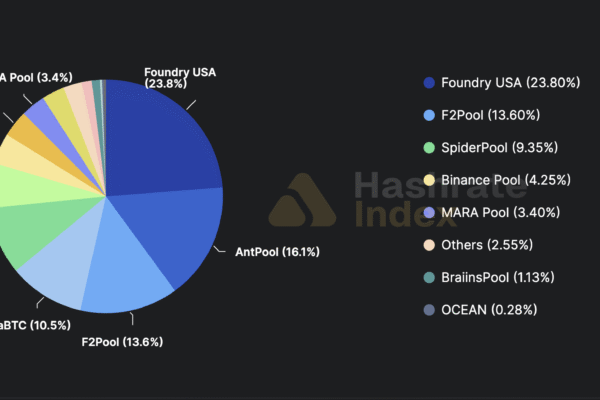Click the green SpiderPool legend marker
This screenshot has width=600, height=400.
pyautogui.click(x=429, y=148)
